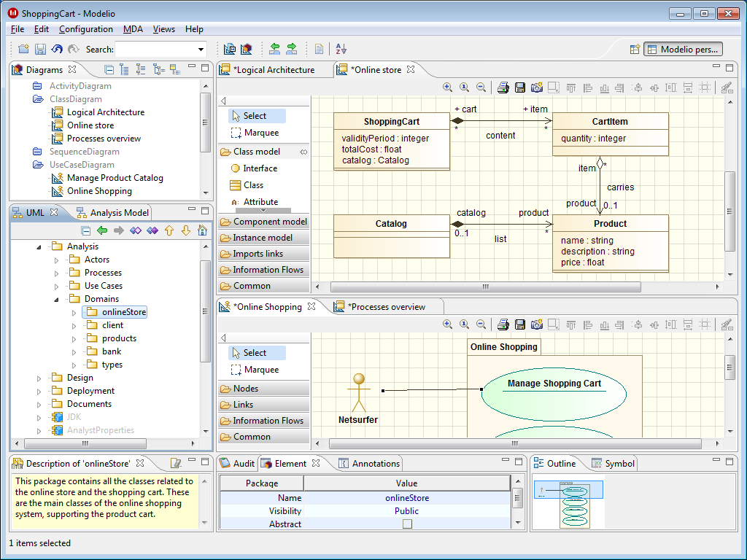Open the Configuration menu

(x=86, y=29)
